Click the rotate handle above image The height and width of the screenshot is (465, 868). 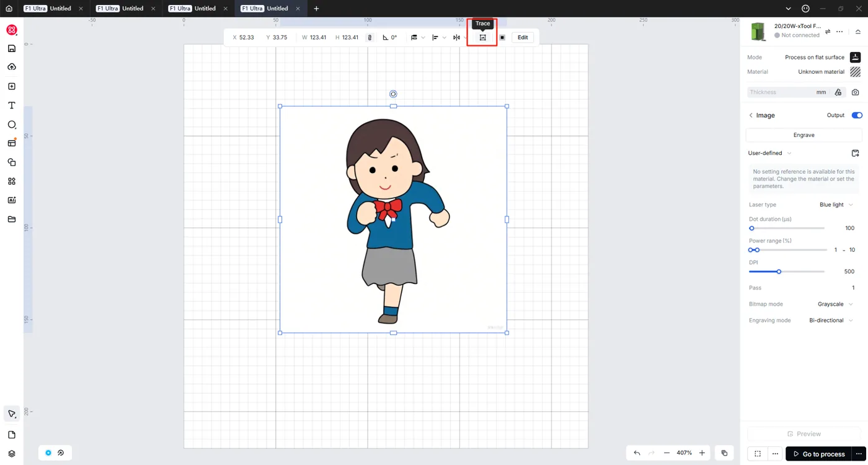(x=393, y=94)
